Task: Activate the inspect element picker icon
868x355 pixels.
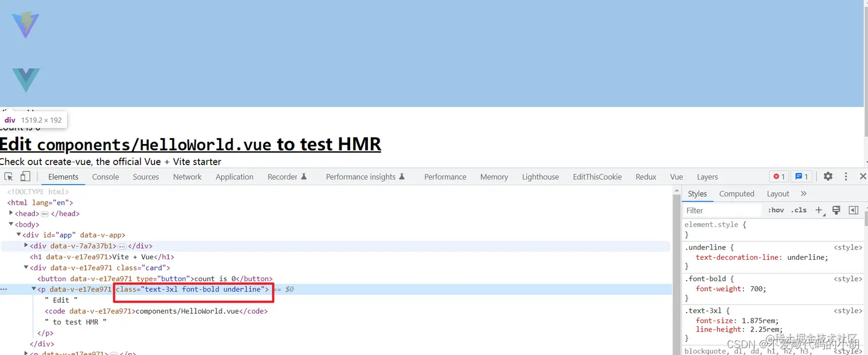Action: [9, 177]
